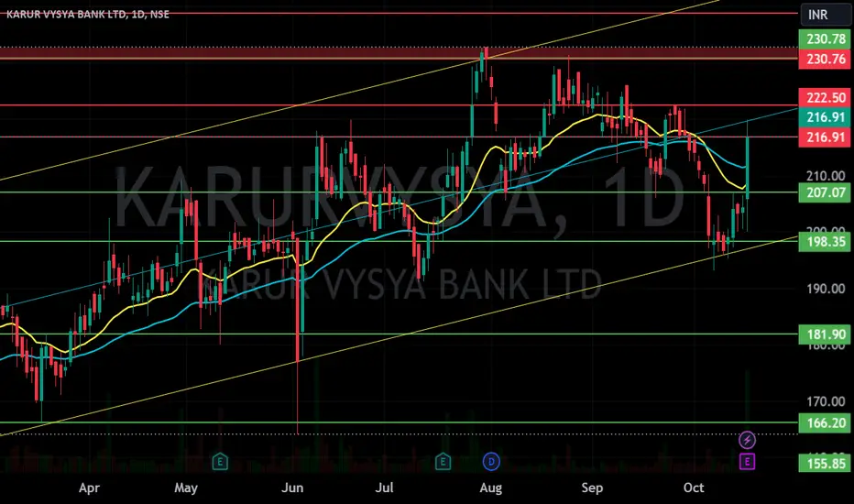
Task: Click the July earnings E marker
Action: pyautogui.click(x=443, y=462)
